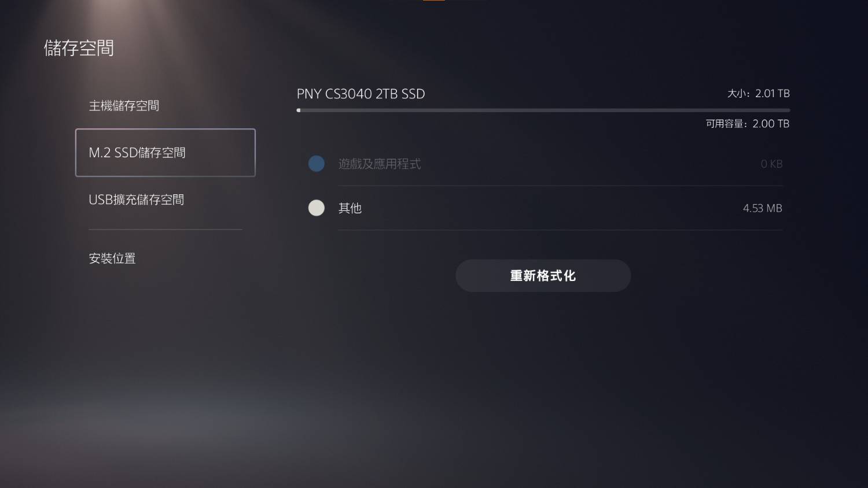Click the blue 遊戲及應用程式 color dot
The image size is (868, 488).
point(317,164)
